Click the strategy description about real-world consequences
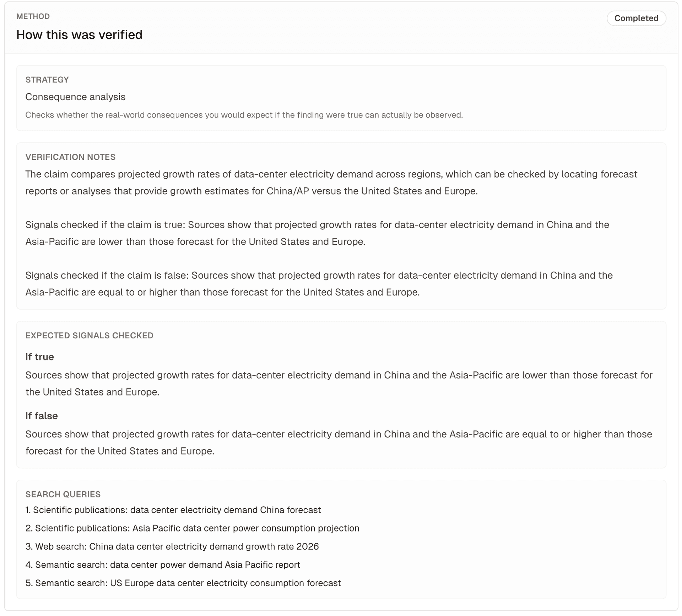This screenshot has height=616, width=682. [x=244, y=115]
